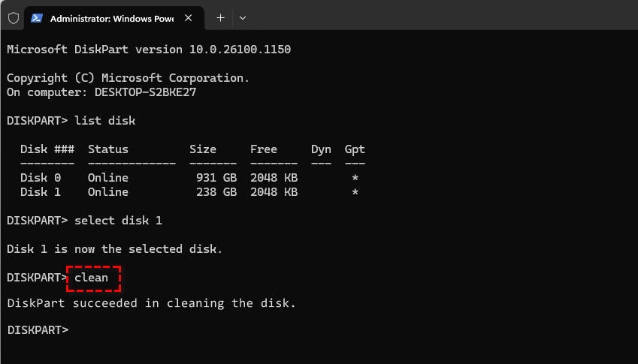Screen dimensions: 638x364
Task: Open a new tab with the plus button
Action: tap(220, 18)
